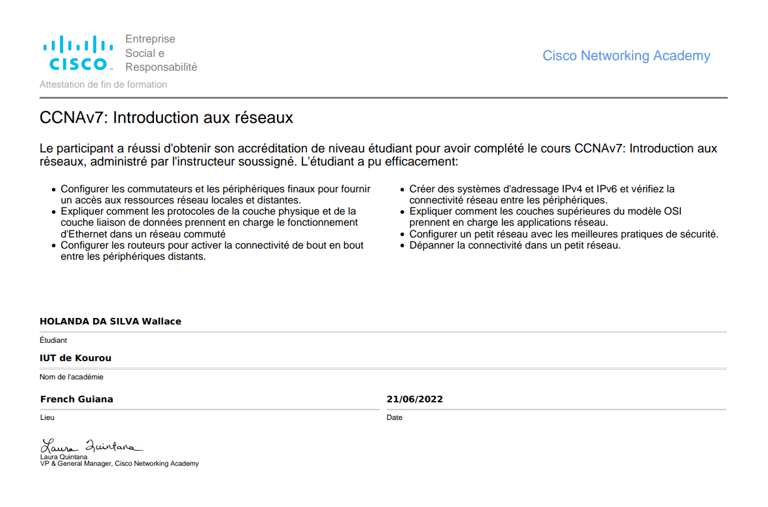Click printed name 'Laura Quintana'

point(64,457)
